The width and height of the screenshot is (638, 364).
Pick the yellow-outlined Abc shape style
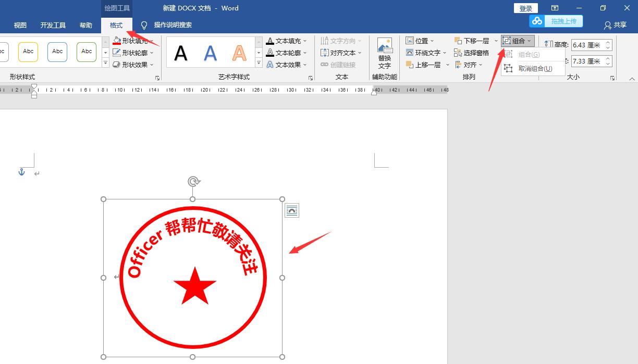click(x=28, y=52)
